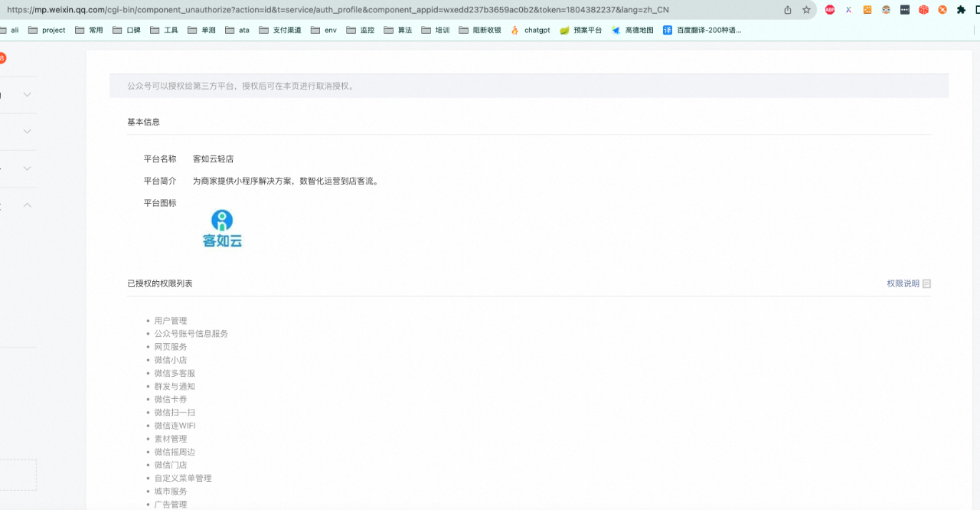The width and height of the screenshot is (980, 510).
Task: Open the 高德地图 bookmark
Action: tap(632, 31)
